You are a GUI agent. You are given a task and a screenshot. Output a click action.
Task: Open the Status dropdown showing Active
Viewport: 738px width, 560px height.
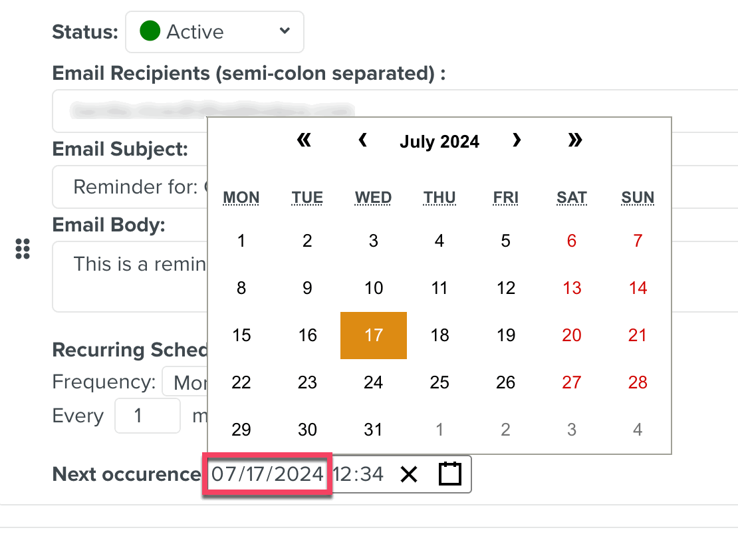[x=214, y=31]
